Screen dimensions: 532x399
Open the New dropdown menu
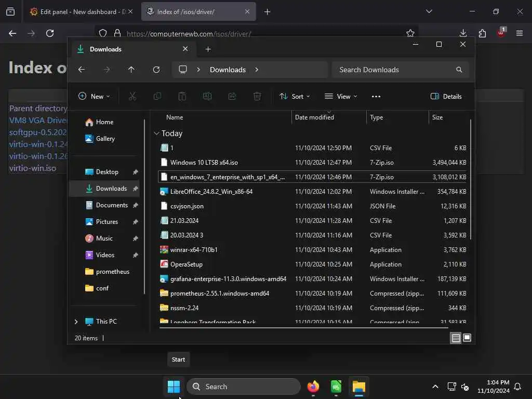pos(94,96)
